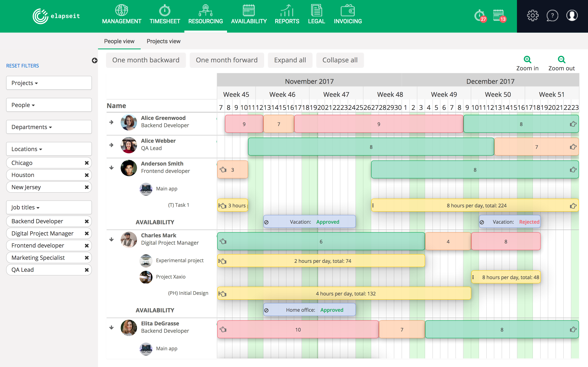Click the Reset Filters link
The image size is (588, 367).
pos(23,65)
